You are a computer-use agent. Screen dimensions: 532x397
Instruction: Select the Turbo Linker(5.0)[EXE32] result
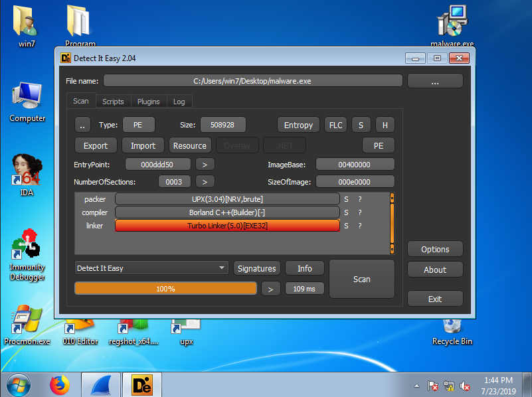[227, 226]
